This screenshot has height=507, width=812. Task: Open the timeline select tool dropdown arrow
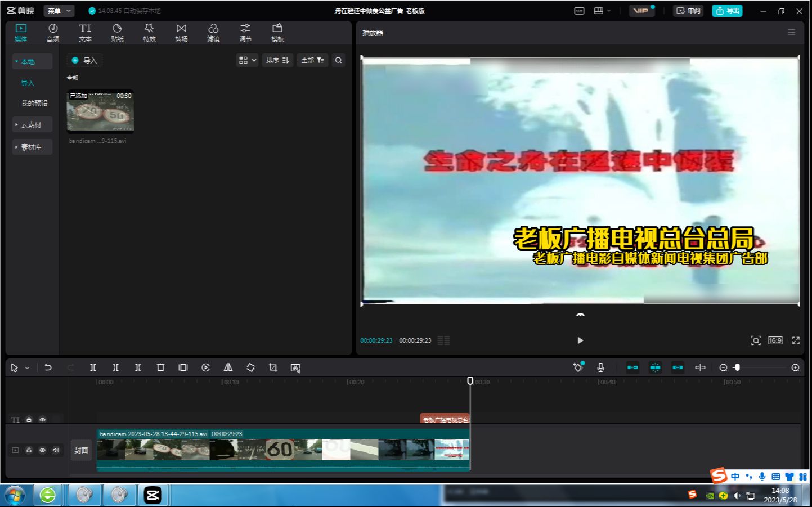click(x=27, y=368)
